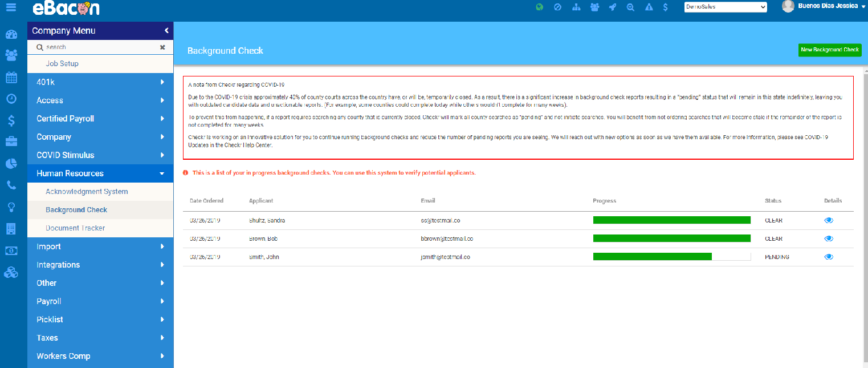Open the pie chart icon in sidebar
Screen dimensions: 868x368
coord(11,164)
